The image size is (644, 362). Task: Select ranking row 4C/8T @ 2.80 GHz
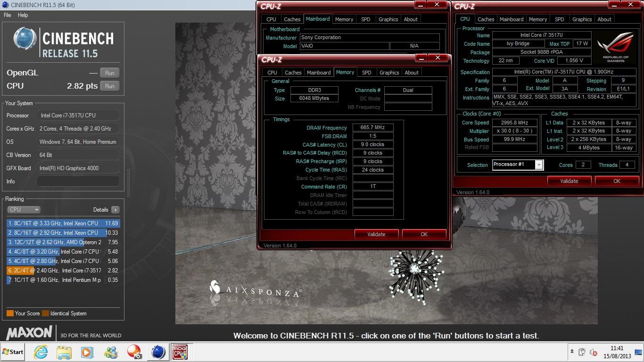pos(63,261)
